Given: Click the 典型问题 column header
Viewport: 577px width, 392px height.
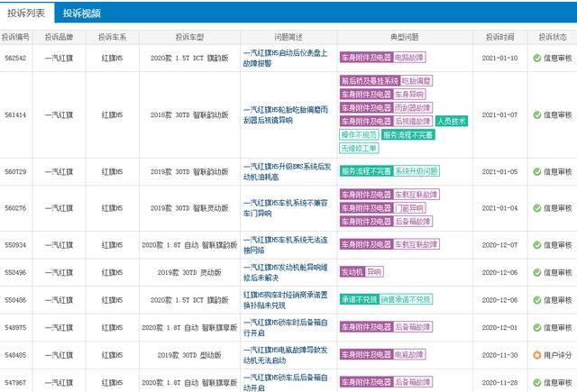Looking at the screenshot, I should [405, 37].
